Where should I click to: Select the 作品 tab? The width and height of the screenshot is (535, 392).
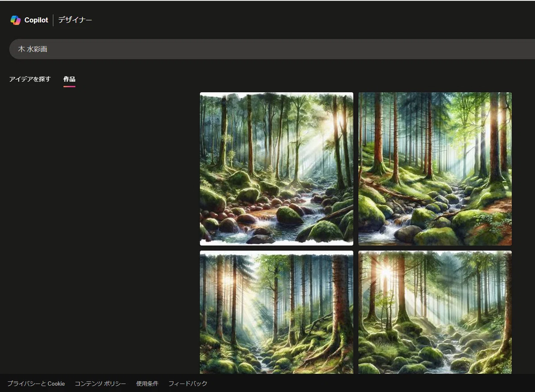pyautogui.click(x=69, y=79)
